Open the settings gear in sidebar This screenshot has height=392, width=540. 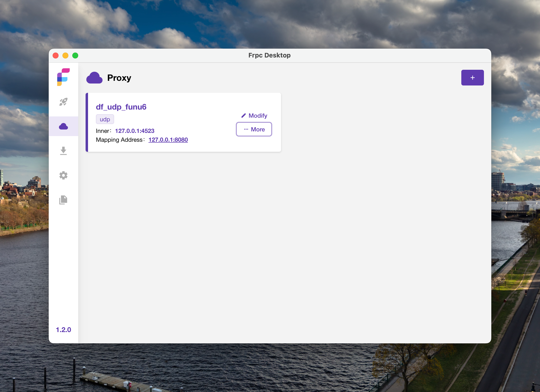coord(63,175)
